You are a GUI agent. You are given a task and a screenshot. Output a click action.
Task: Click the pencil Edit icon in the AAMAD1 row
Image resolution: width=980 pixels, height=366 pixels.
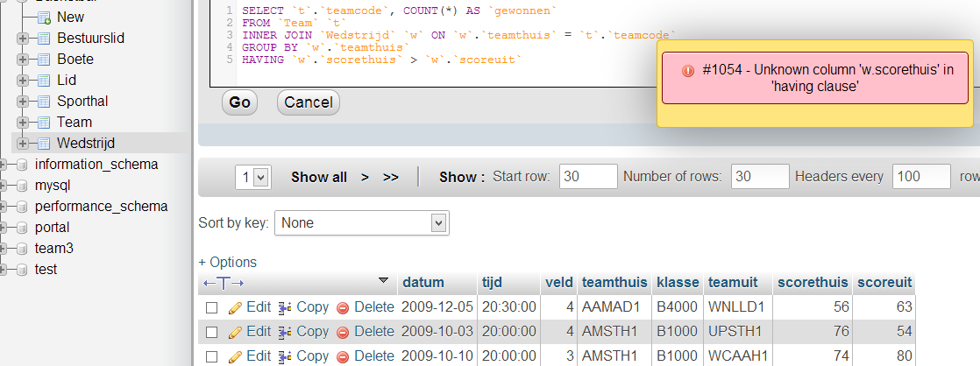point(234,307)
